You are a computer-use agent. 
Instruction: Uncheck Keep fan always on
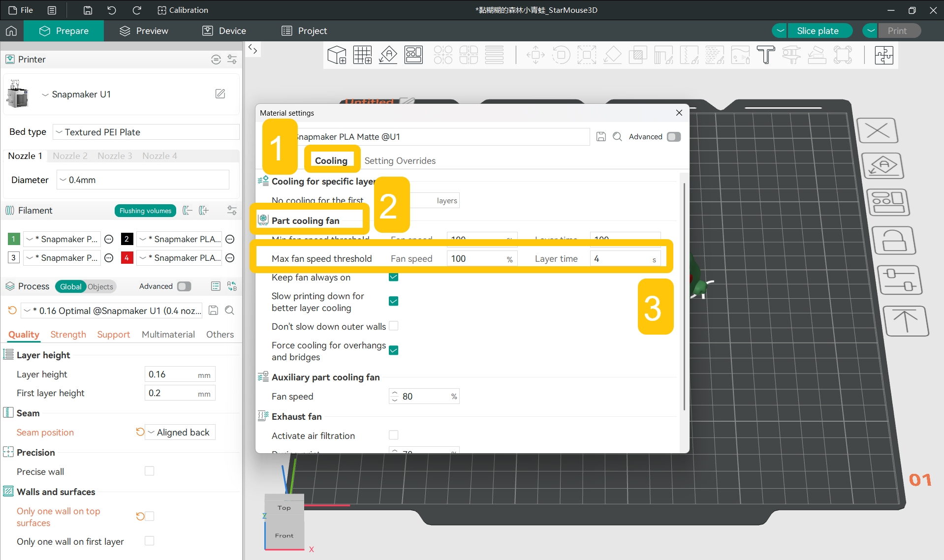(393, 277)
